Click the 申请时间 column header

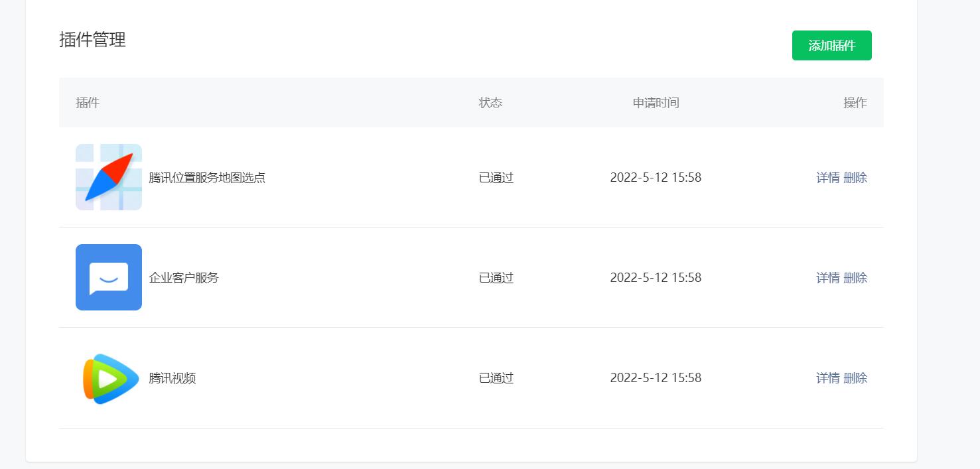click(x=656, y=103)
